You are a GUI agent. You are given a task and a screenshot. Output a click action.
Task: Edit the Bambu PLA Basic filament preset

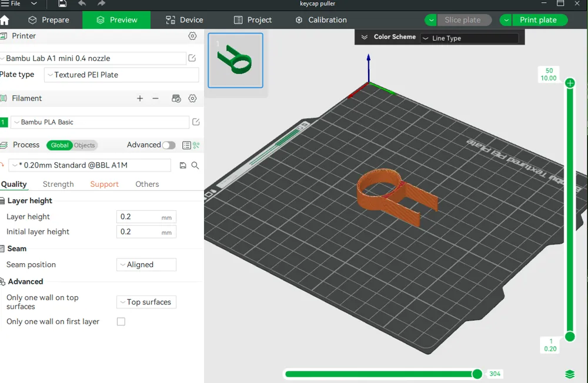tap(196, 122)
